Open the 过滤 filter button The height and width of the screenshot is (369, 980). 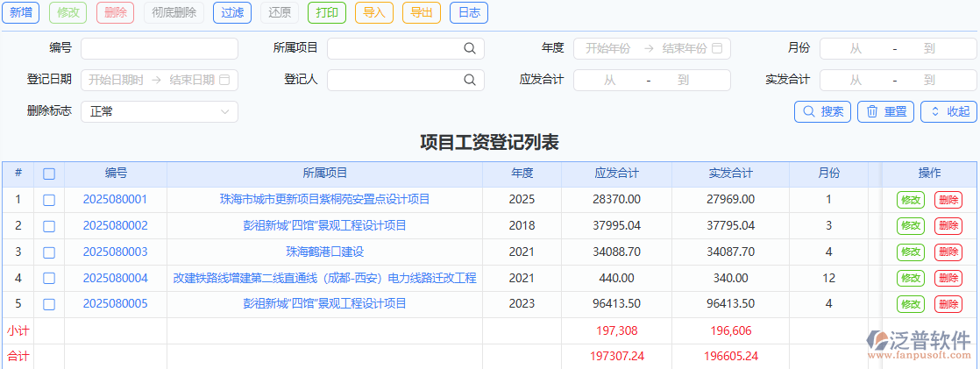[x=232, y=12]
